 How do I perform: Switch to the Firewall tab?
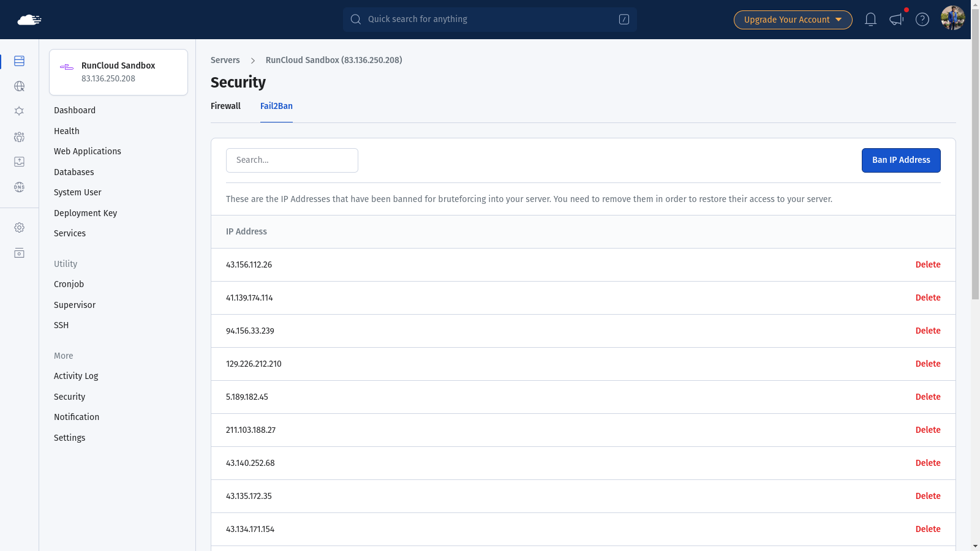(x=225, y=106)
